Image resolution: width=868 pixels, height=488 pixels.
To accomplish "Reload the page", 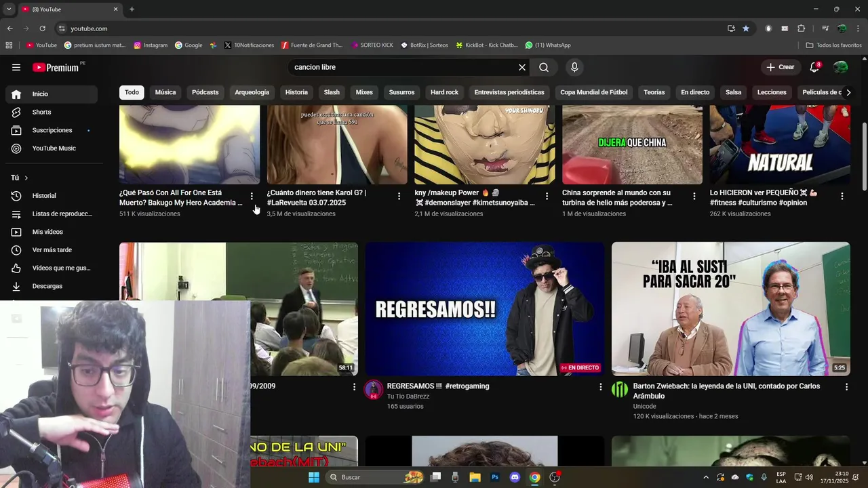I will tap(42, 28).
